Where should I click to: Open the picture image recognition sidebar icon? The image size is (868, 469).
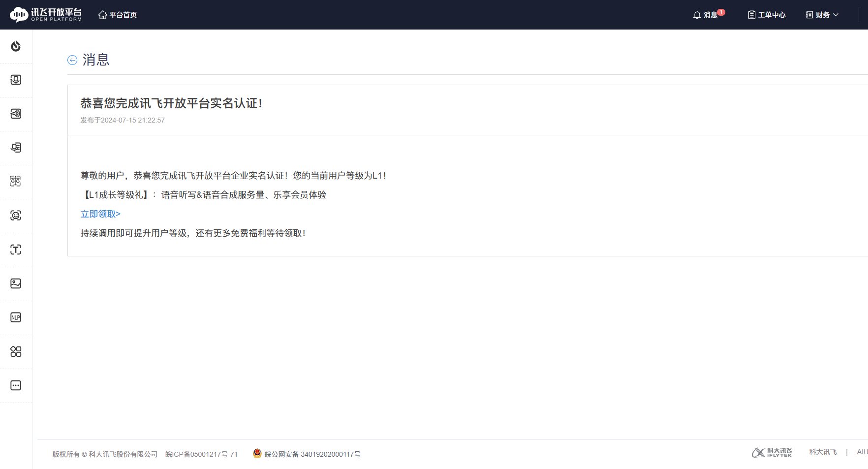(16, 283)
